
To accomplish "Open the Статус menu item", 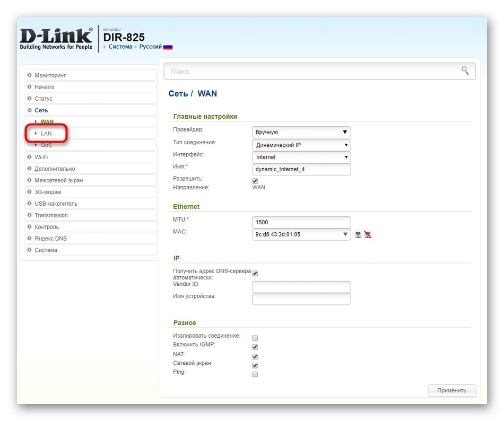I will tap(90, 98).
